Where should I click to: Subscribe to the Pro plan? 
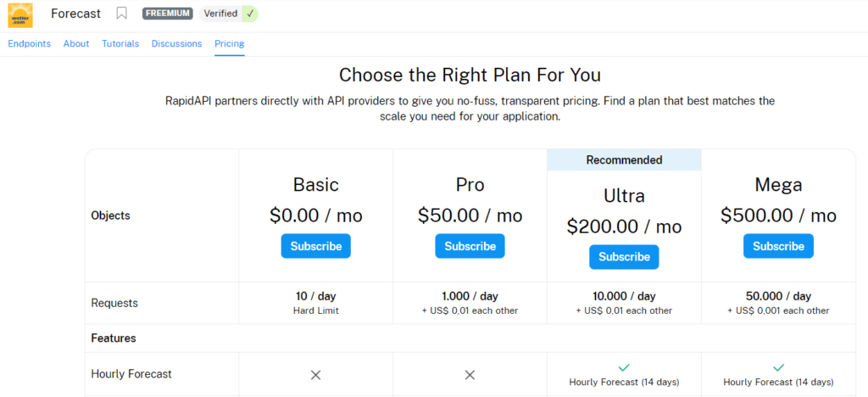(470, 246)
